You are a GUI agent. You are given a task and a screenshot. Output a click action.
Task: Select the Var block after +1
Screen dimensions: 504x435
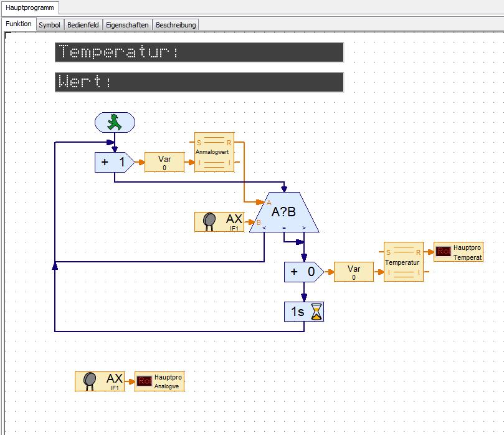pos(164,162)
